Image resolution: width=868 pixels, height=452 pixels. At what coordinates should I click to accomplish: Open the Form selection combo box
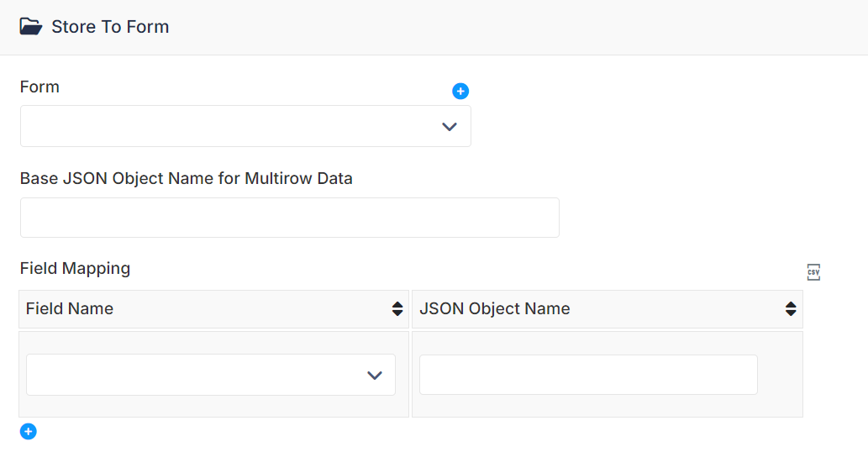(x=245, y=126)
